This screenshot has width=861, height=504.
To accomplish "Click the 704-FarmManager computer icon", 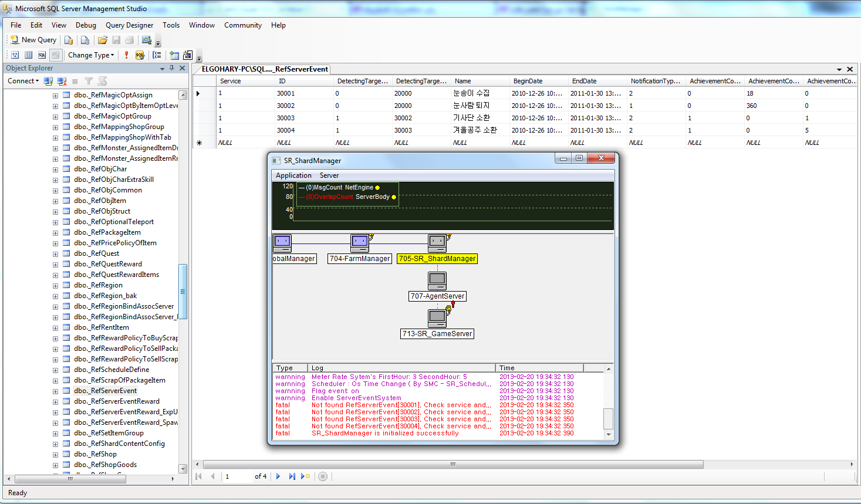I will (360, 243).
